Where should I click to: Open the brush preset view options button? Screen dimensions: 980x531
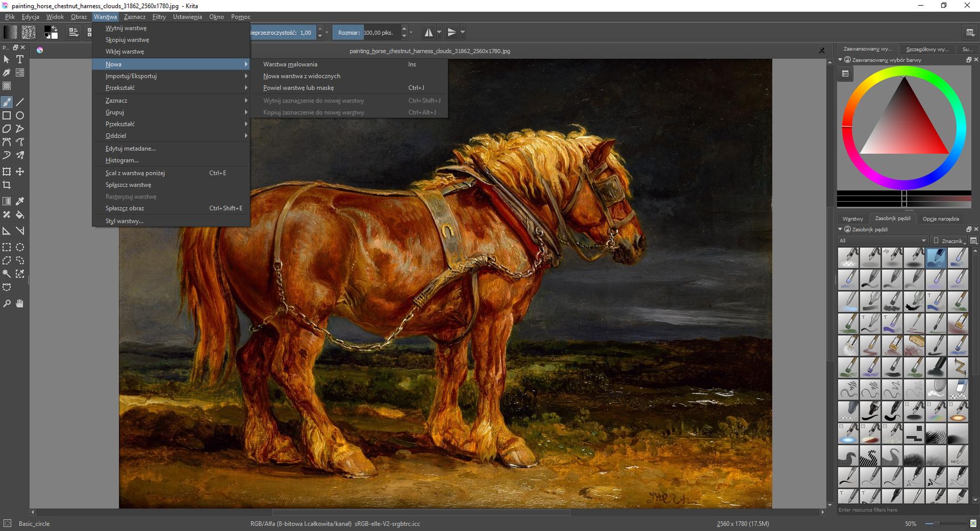974,240
